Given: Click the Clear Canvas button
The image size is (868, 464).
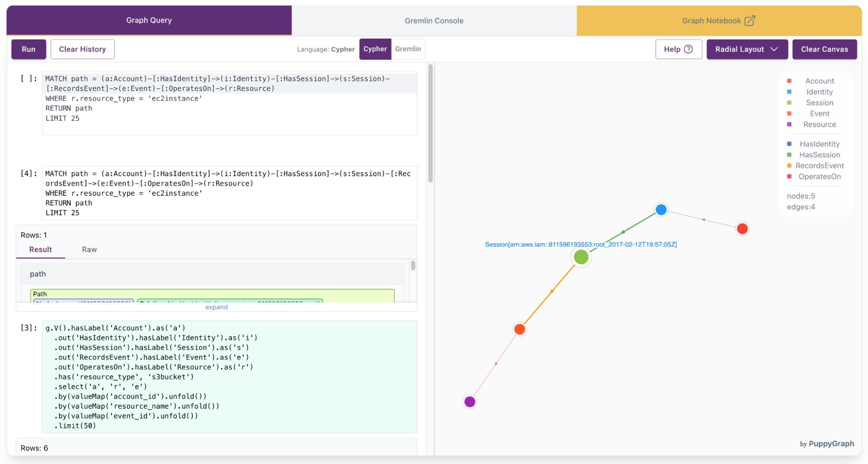Looking at the screenshot, I should click(824, 49).
